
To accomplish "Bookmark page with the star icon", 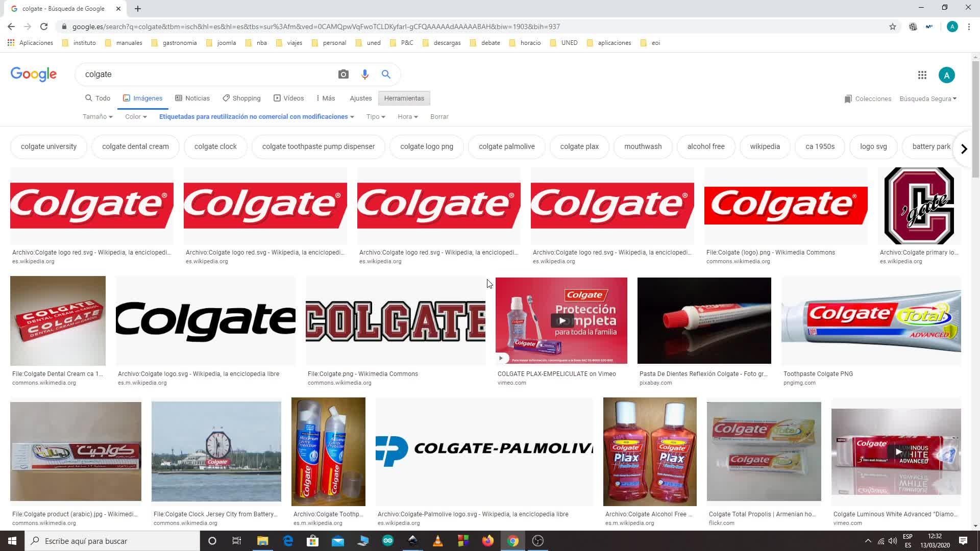I will (892, 27).
